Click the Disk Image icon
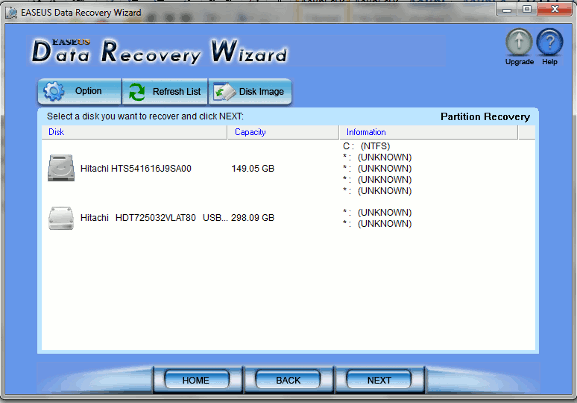577x403 pixels. click(224, 92)
